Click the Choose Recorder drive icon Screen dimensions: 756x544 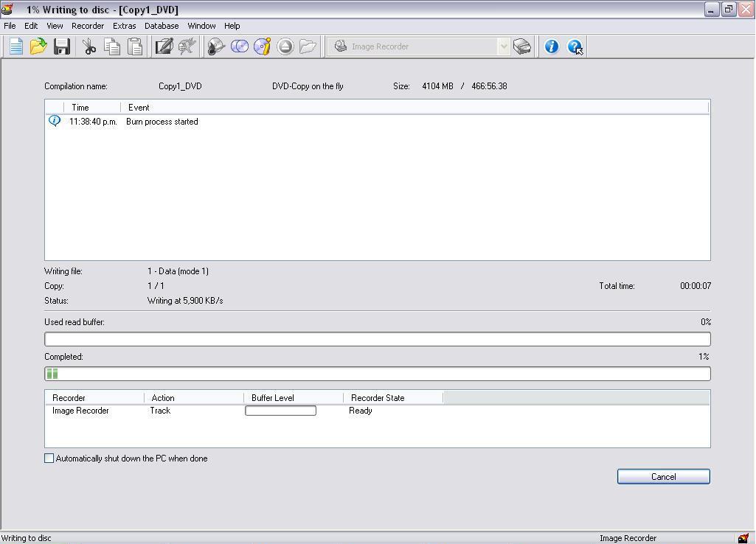point(522,46)
